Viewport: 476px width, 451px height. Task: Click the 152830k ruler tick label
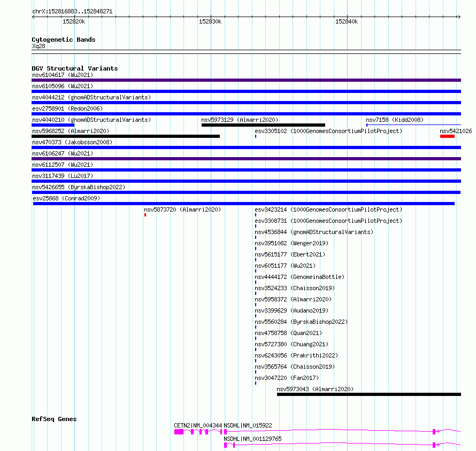210,21
